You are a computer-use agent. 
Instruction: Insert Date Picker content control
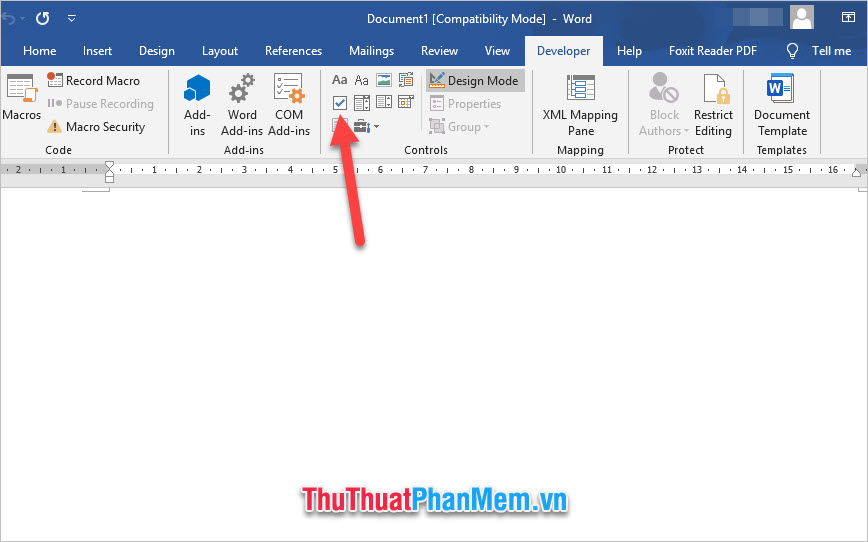click(406, 102)
